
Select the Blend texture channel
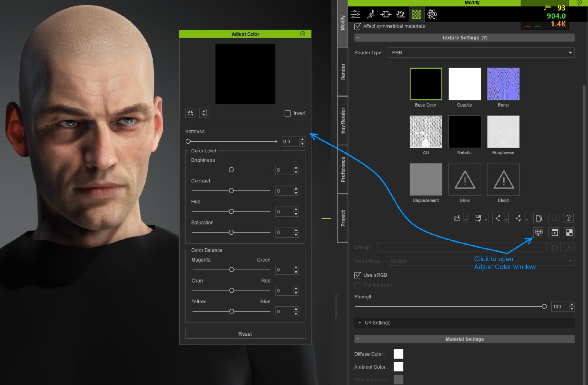pyautogui.click(x=503, y=180)
